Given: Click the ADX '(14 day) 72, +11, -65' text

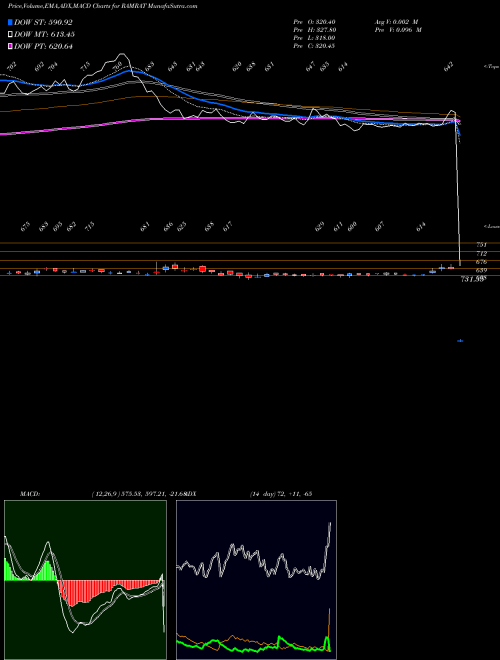Looking at the screenshot, I should tap(281, 494).
